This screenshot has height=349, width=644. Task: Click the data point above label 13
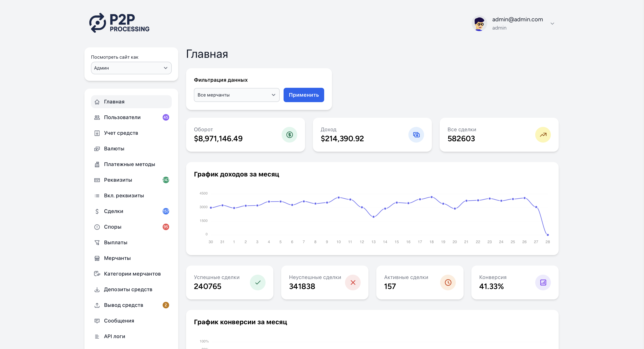(x=373, y=217)
